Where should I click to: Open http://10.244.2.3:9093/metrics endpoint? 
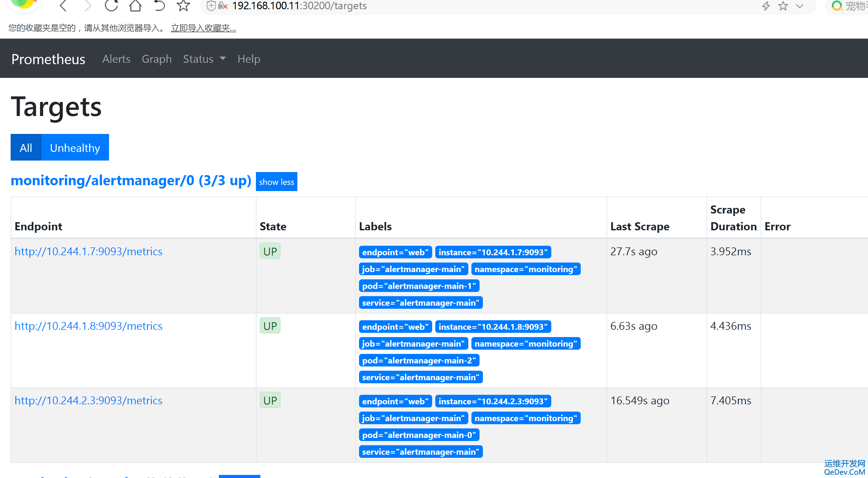[89, 400]
